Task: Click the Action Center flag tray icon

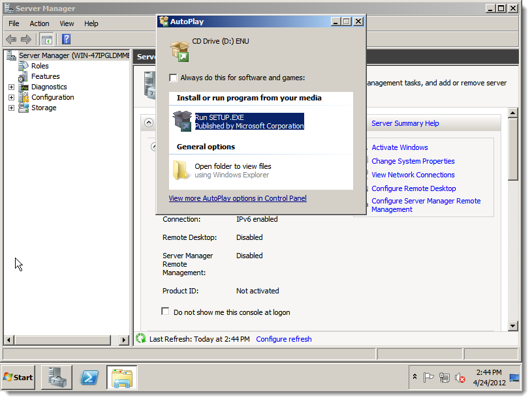Action: click(x=428, y=378)
